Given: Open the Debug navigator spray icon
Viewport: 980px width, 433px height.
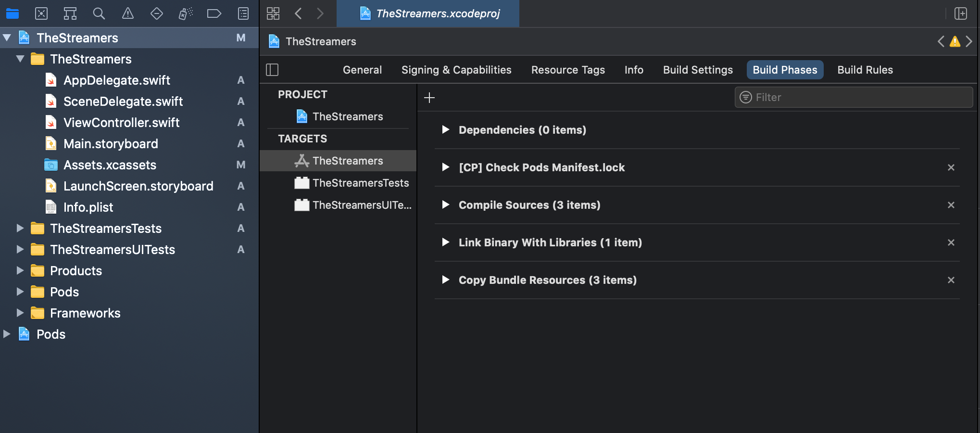Looking at the screenshot, I should coord(186,13).
